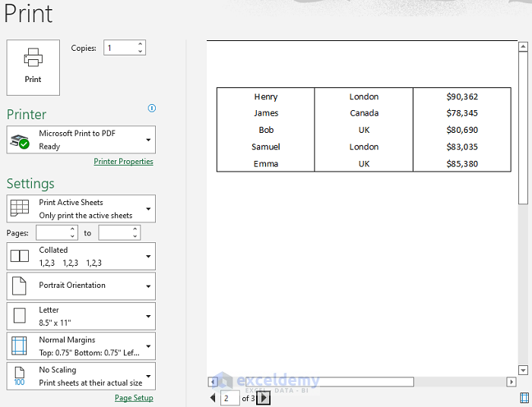532x407 pixels.
Task: Click the Pages to input field
Action: [116, 233]
